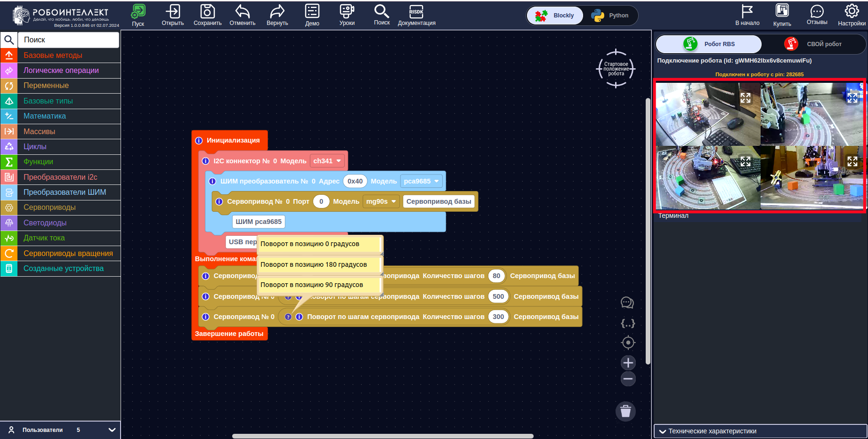Viewport: 868px width, 439px height.
Task: Click the Стартовое положение робота target
Action: coord(616,69)
